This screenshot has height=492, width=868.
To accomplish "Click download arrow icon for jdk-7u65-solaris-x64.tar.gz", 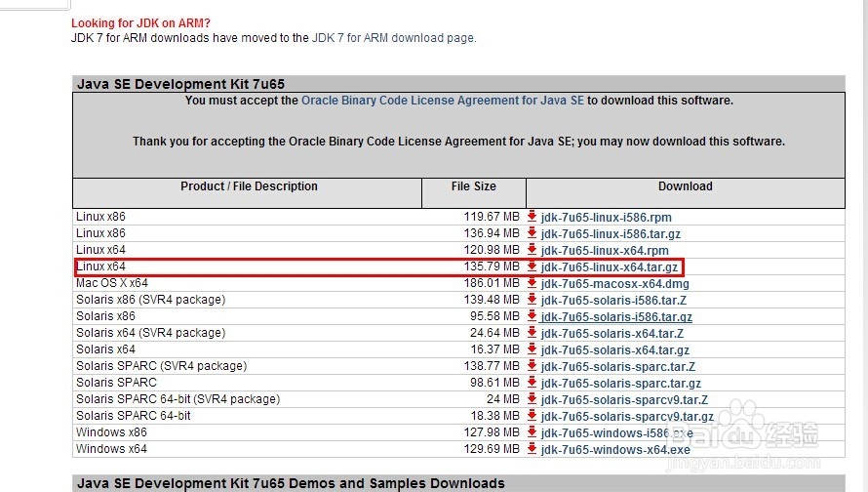I will [x=532, y=349].
